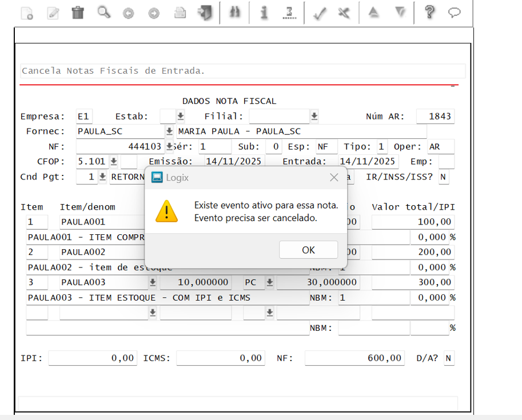Click the checkmark confirm icon
This screenshot has height=420, width=522.
coord(319,13)
